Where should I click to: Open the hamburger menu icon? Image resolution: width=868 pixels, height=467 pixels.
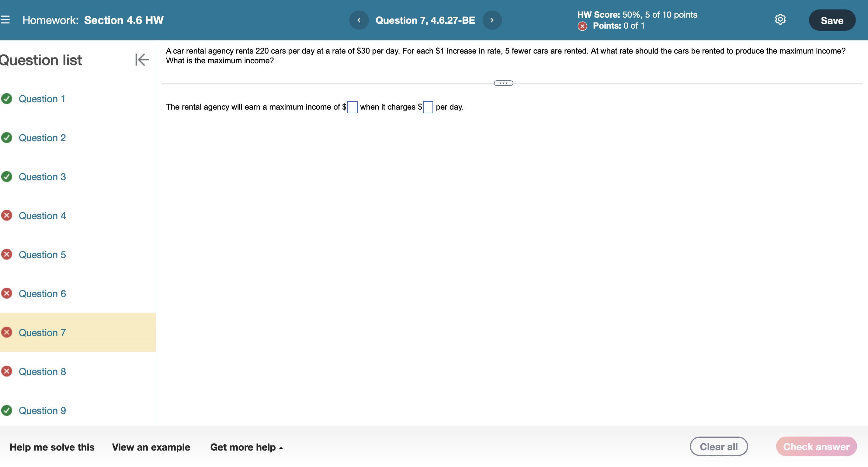(5, 20)
